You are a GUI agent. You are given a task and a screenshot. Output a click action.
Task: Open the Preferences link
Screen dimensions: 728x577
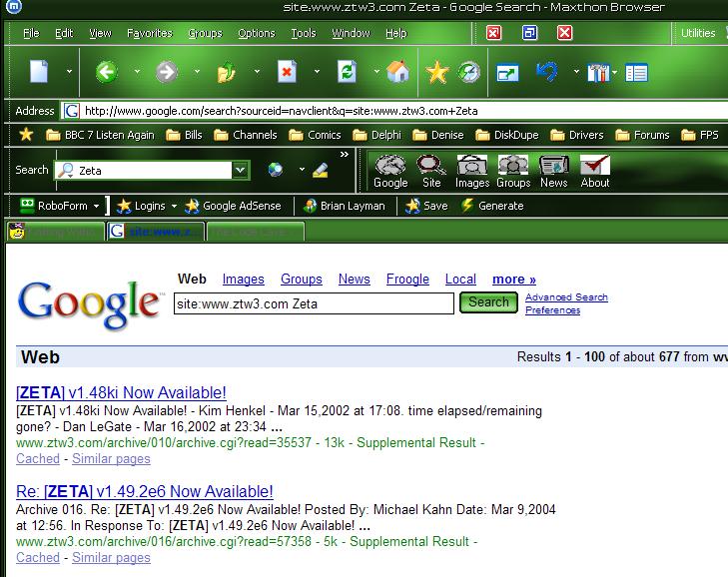coord(552,310)
